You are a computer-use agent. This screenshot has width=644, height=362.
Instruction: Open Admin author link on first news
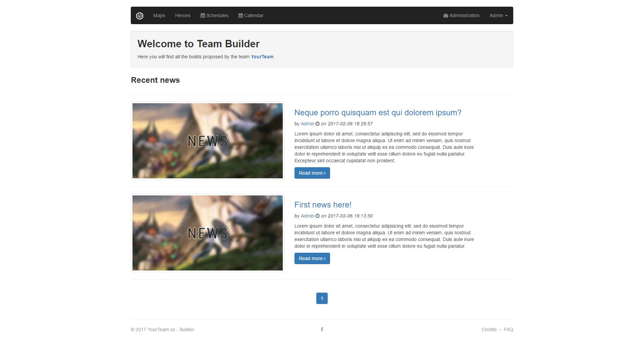[307, 124]
